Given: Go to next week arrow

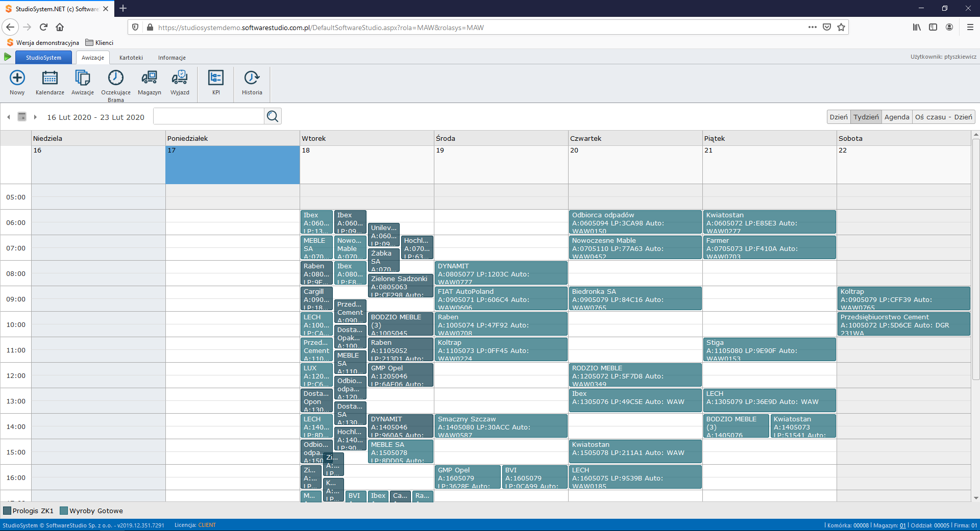Looking at the screenshot, I should pos(35,117).
